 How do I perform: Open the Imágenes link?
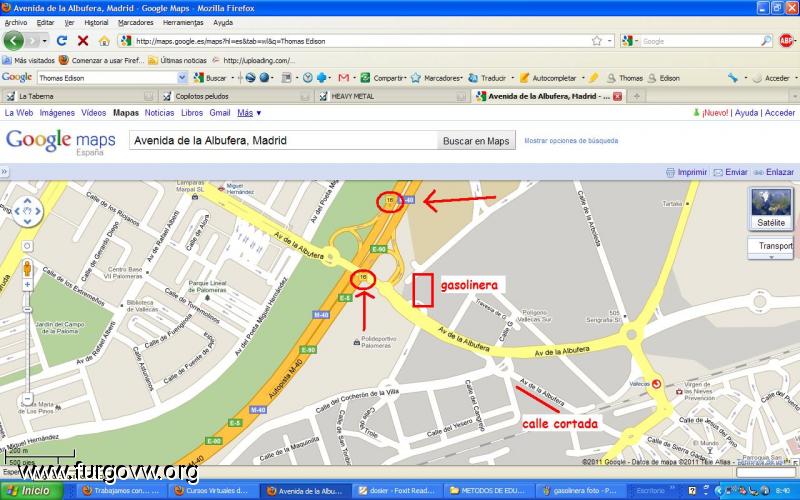coord(57,113)
